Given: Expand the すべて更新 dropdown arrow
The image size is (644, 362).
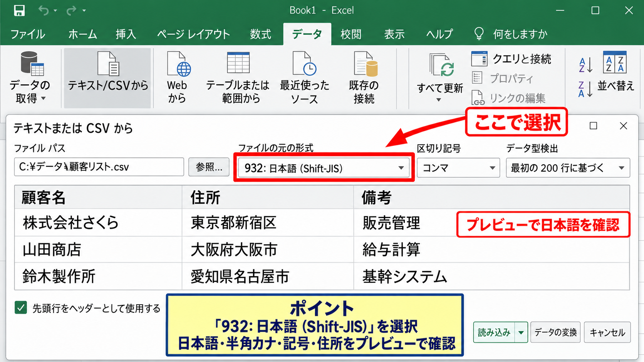Looking at the screenshot, I should click(439, 100).
